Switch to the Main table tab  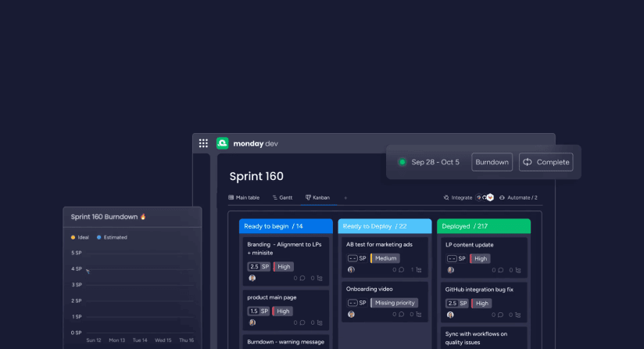pos(242,198)
